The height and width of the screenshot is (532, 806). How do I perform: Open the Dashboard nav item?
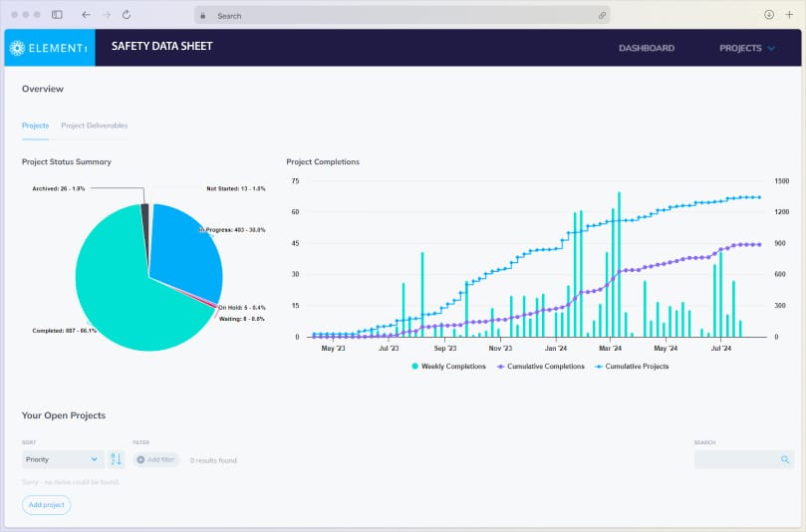(x=647, y=48)
